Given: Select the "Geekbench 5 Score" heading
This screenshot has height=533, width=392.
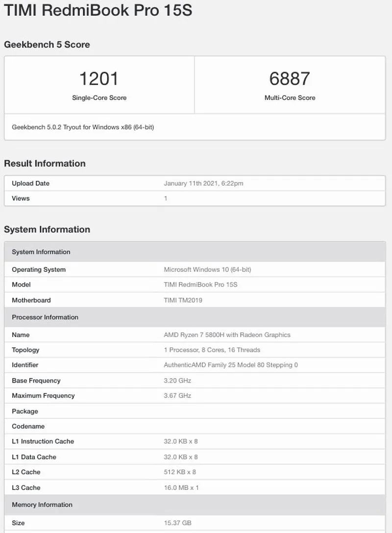Looking at the screenshot, I should coord(47,45).
